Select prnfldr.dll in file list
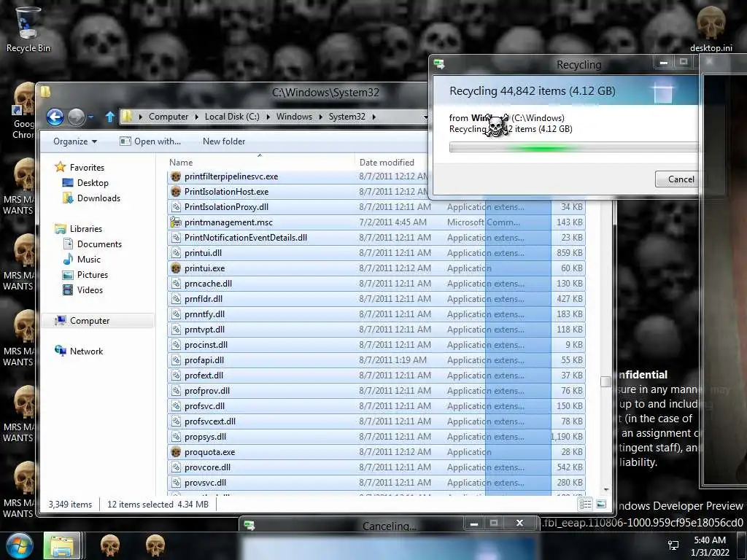 pos(376,299)
